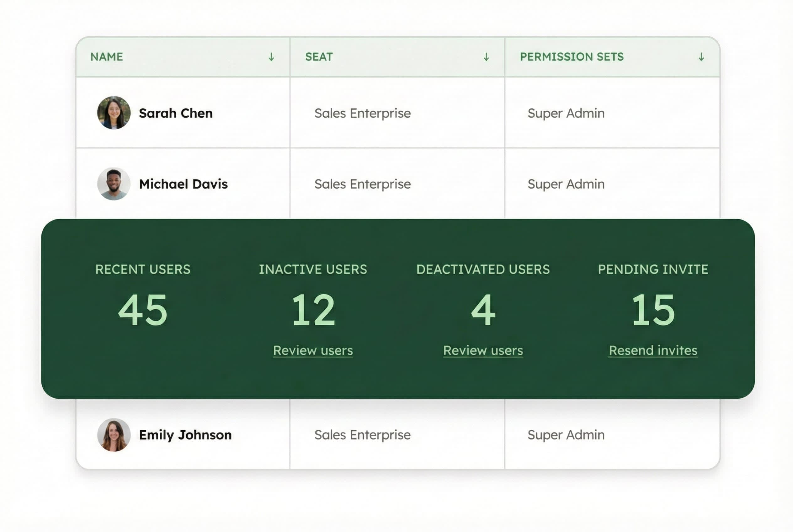Select Michael Davis's Super Admin permission cell
The image size is (793, 532).
566,184
